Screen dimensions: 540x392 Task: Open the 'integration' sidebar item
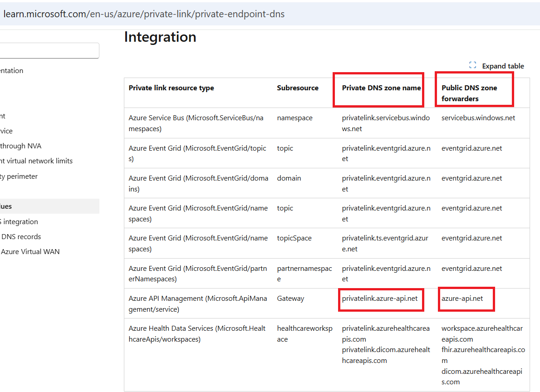[19, 222]
